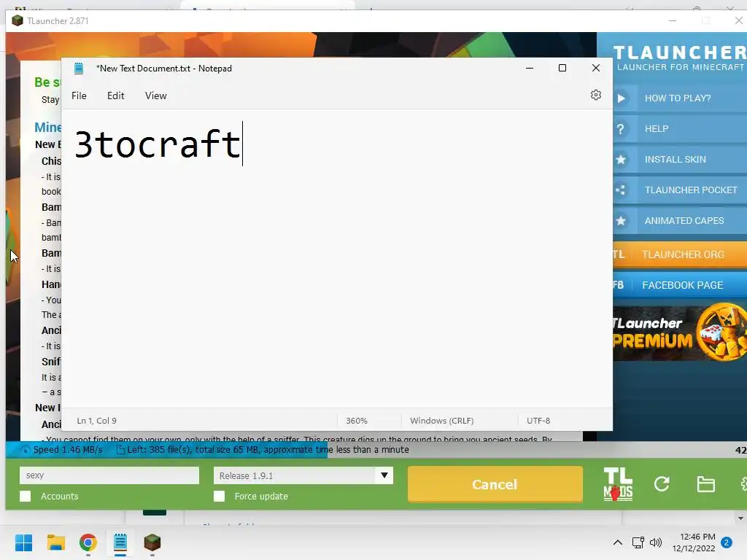Open the taskbar clock and date
The width and height of the screenshot is (747, 560).
click(694, 542)
